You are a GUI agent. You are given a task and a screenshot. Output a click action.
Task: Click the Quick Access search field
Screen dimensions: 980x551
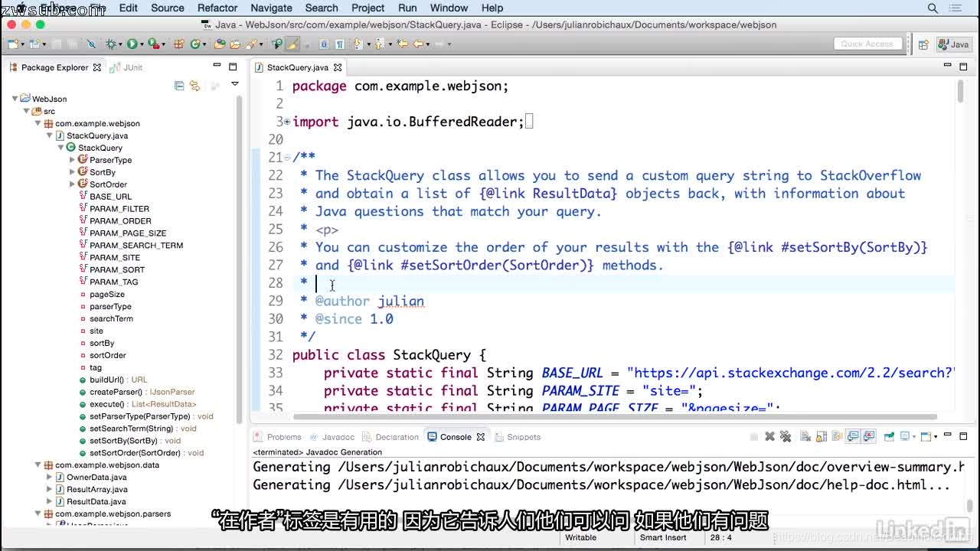pos(867,44)
